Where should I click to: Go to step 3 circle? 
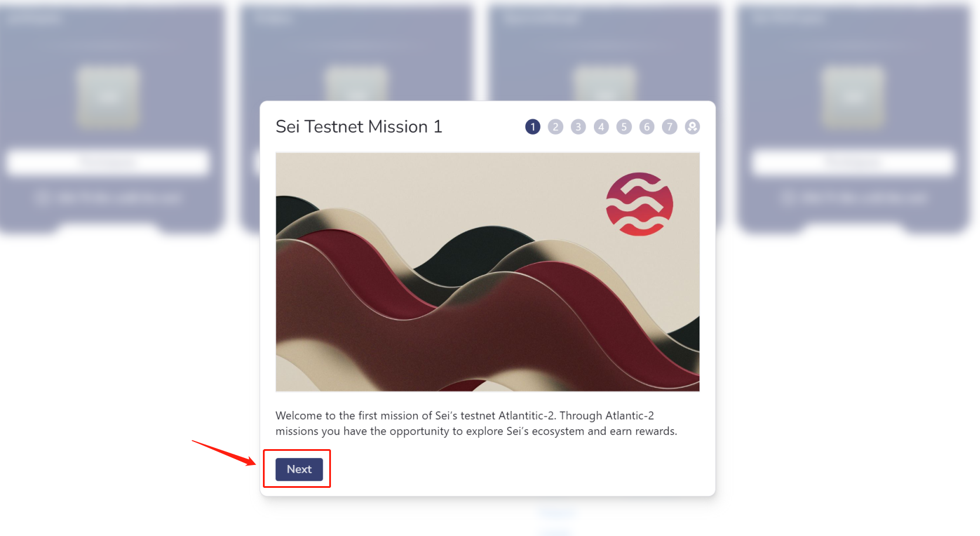(x=579, y=127)
